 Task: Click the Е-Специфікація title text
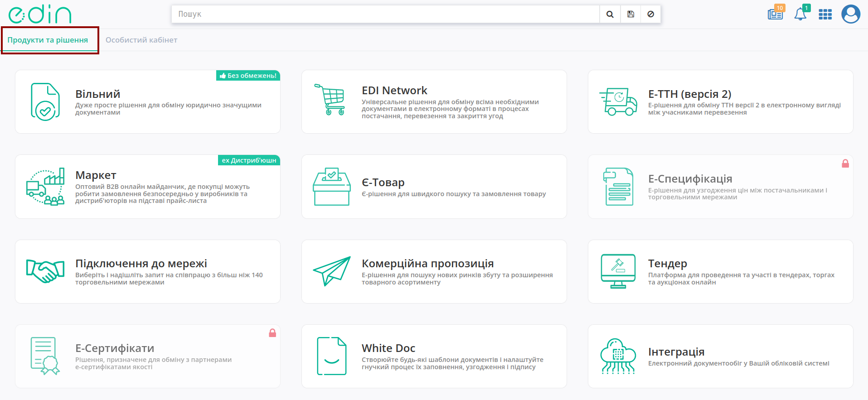tap(690, 179)
